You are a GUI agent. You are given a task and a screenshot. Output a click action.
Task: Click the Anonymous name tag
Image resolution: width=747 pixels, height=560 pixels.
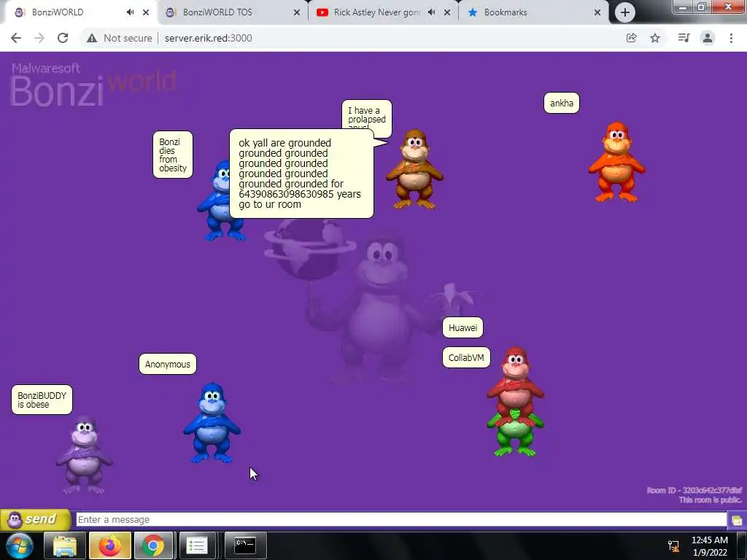pyautogui.click(x=168, y=364)
